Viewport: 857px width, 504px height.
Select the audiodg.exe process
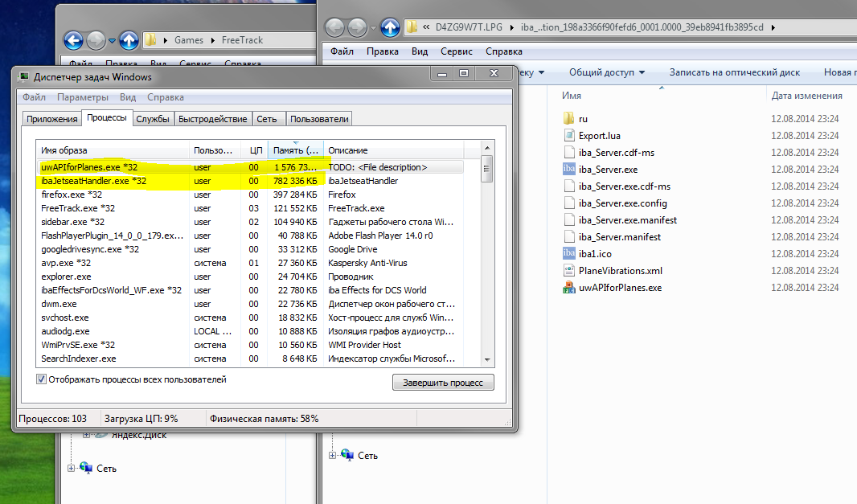(x=250, y=331)
